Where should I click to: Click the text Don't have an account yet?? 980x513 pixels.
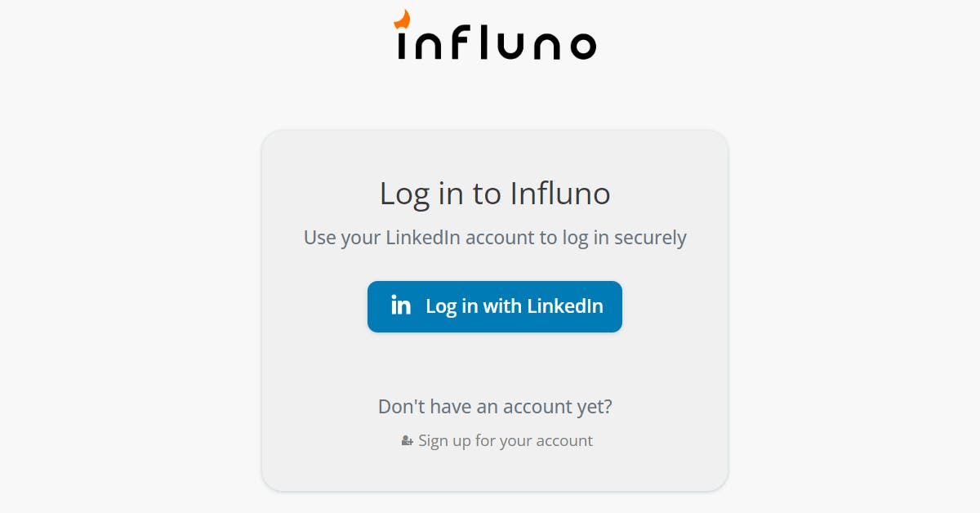(495, 406)
